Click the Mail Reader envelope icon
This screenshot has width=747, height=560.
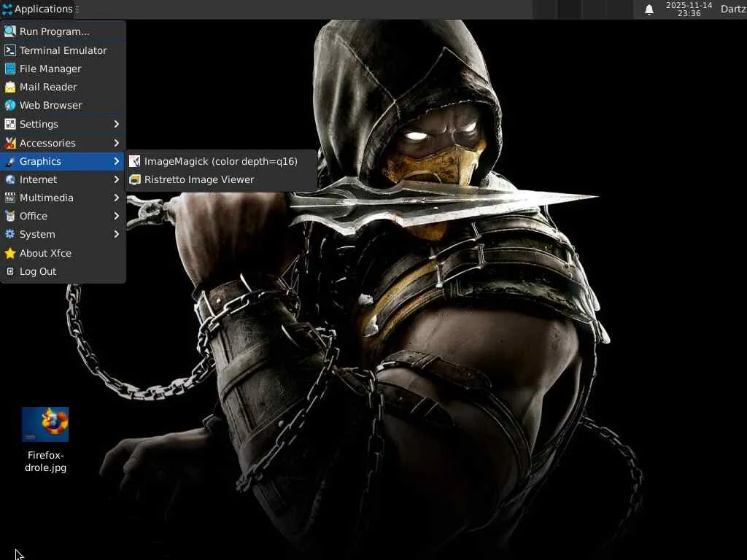[x=10, y=87]
